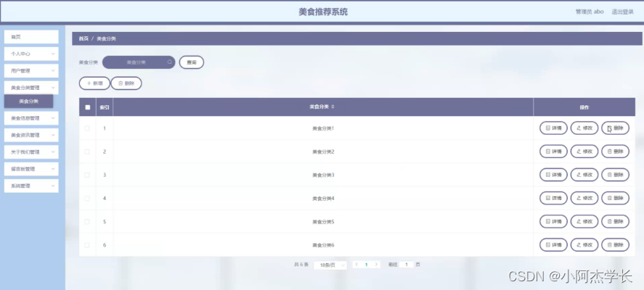The height and width of the screenshot is (290, 644).
Task: Click the 查询 search button
Action: [192, 62]
